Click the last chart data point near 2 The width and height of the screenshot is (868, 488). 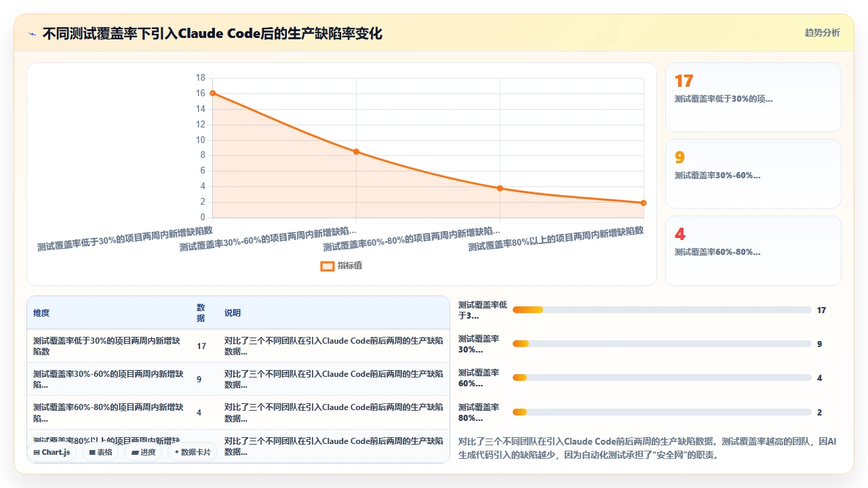(x=644, y=203)
